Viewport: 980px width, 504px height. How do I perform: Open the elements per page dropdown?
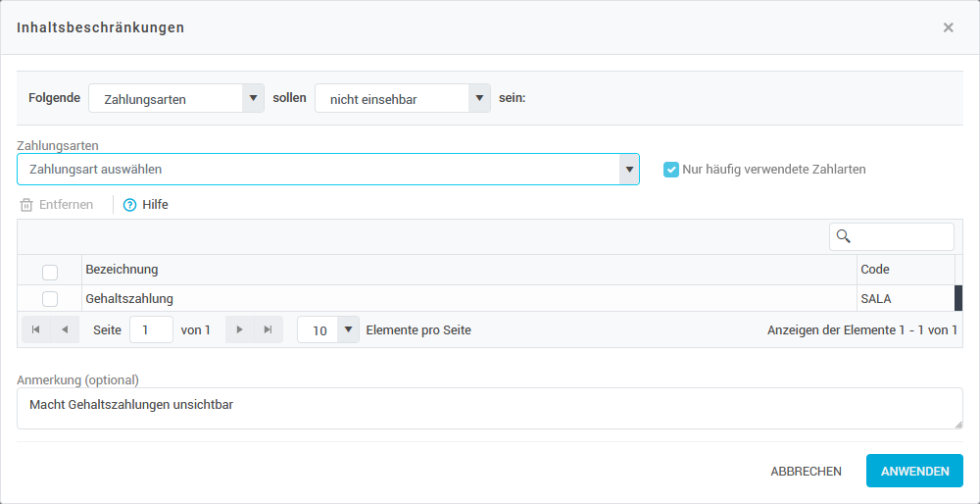click(348, 330)
